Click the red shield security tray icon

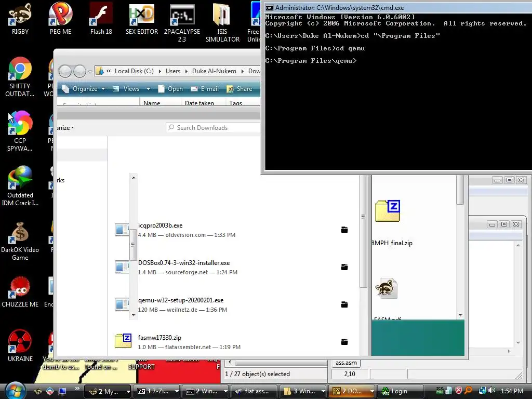click(459, 391)
